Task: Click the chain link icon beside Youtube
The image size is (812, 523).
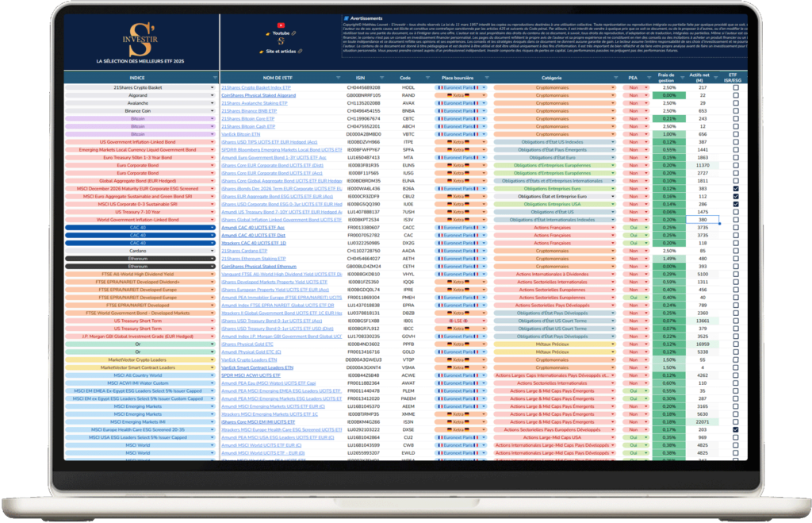Action: tap(293, 33)
